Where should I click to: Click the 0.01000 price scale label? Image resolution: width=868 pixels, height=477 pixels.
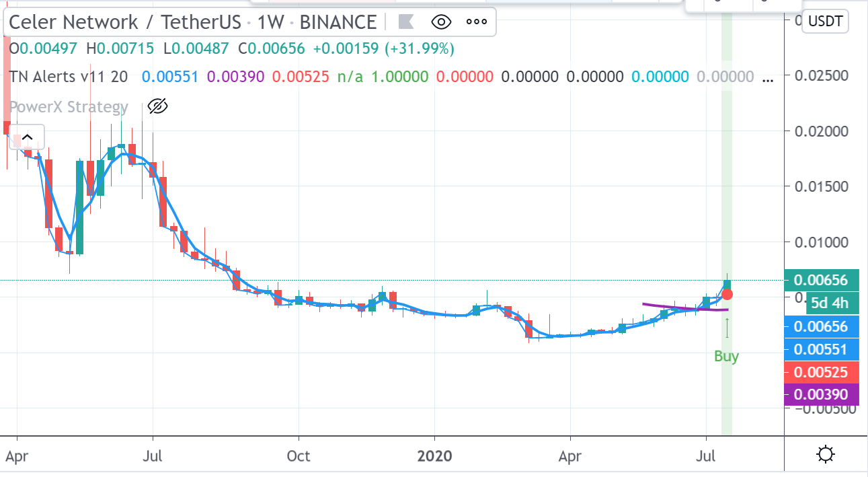pos(820,242)
